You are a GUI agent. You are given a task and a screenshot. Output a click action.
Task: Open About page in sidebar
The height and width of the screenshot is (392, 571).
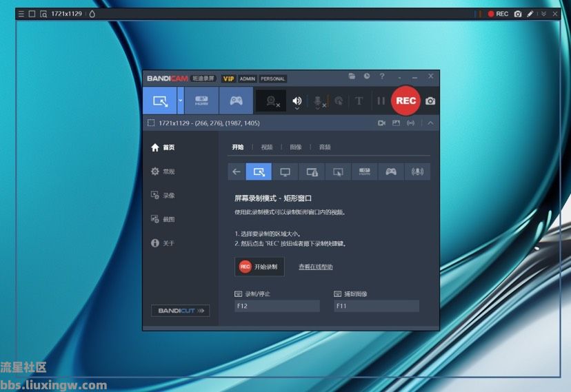pos(163,243)
